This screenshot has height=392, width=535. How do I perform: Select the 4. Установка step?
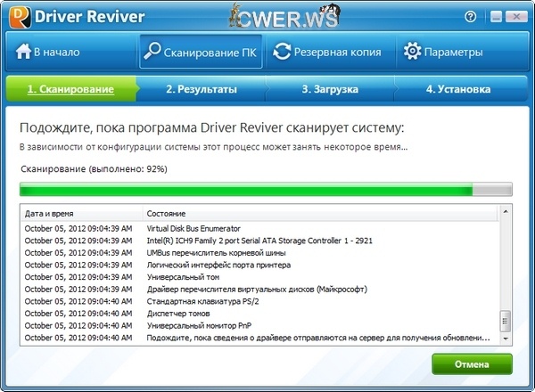pyautogui.click(x=458, y=89)
